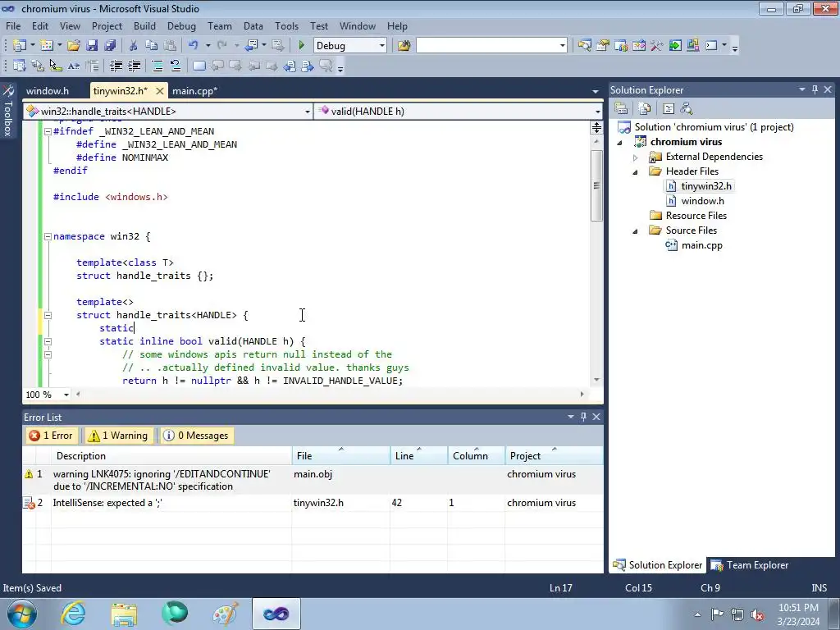The image size is (840, 630).
Task: Decrease line indent with the toolbar icon
Action: pos(116,66)
